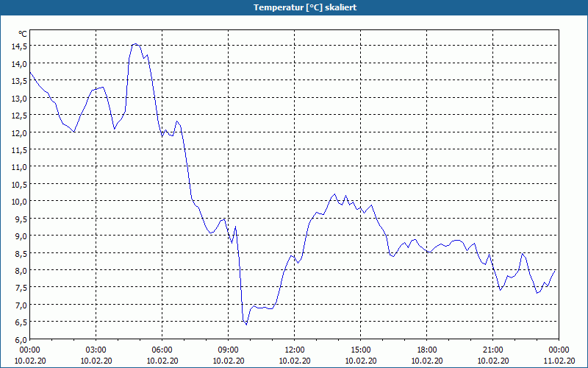Click the 9,0 y-axis value
The height and width of the screenshot is (368, 588).
21,236
